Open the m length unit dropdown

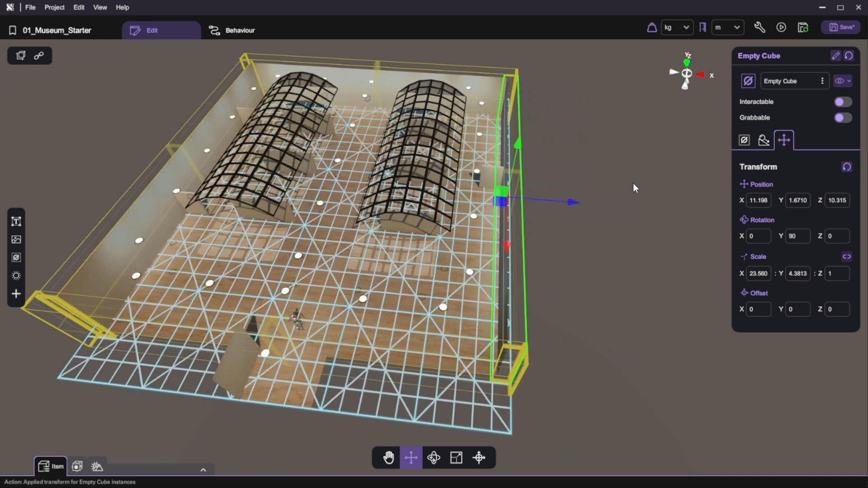(x=727, y=28)
